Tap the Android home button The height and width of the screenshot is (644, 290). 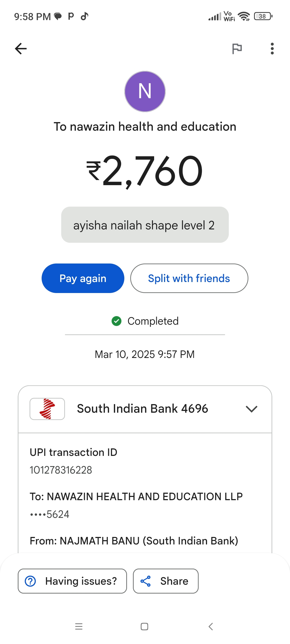pos(144,626)
